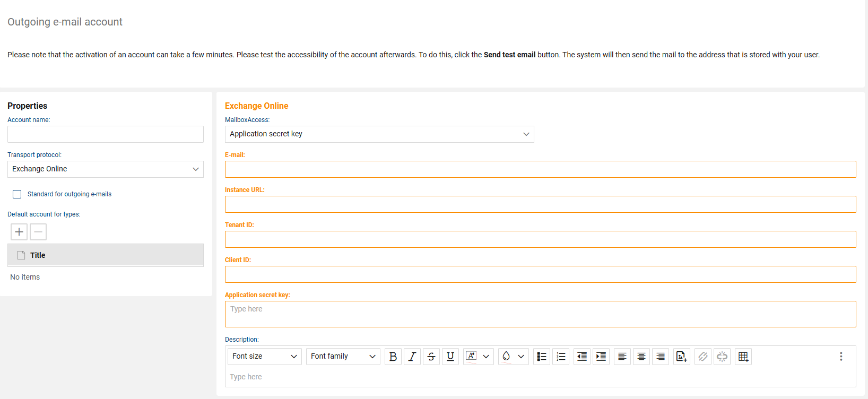Click the background color droplet icon
Viewport: 868px width, 399px height.
tap(506, 357)
